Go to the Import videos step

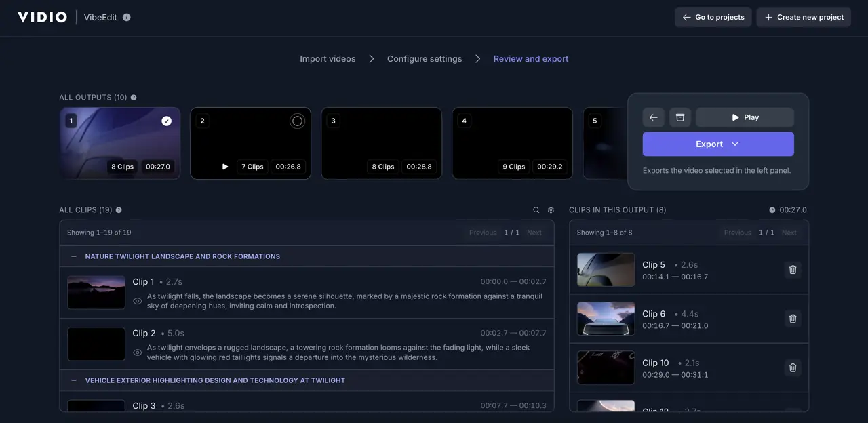click(x=328, y=59)
